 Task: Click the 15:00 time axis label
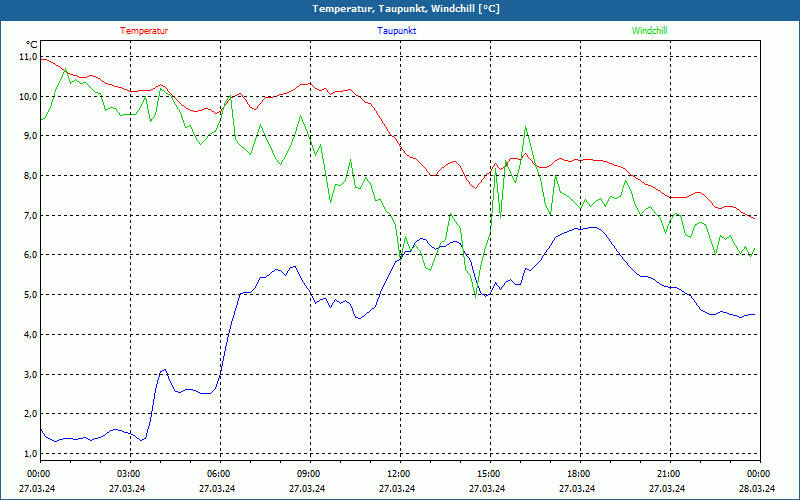coord(490,473)
